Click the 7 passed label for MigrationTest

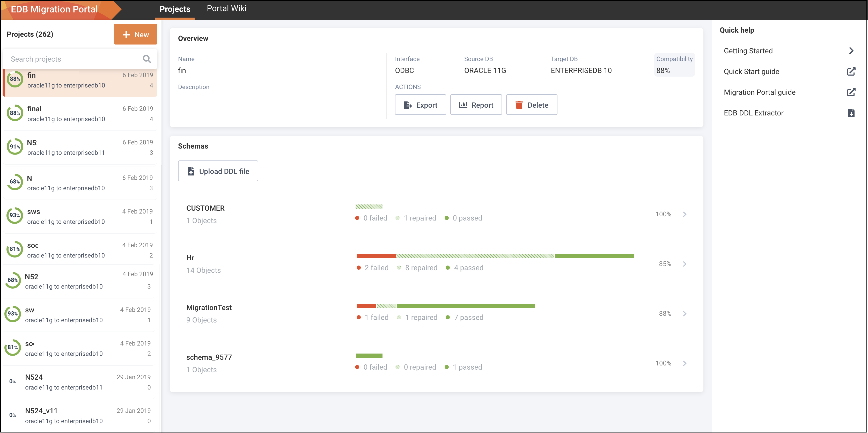click(468, 317)
